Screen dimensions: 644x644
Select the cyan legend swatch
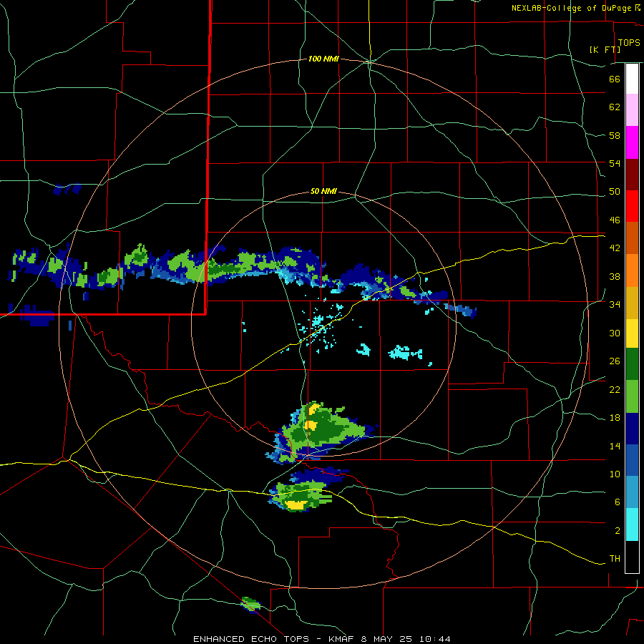pos(632,525)
